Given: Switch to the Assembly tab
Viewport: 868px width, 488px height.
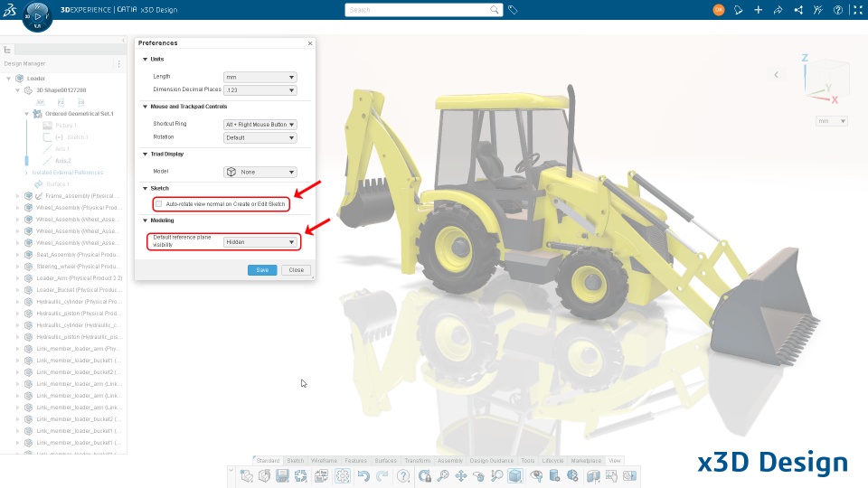Looking at the screenshot, I should [x=450, y=460].
